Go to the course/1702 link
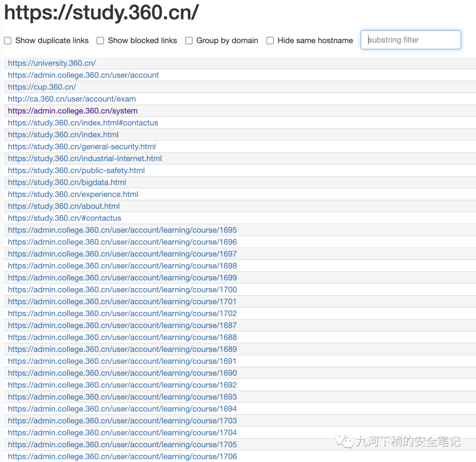Screen dimensions: 476x462 pos(123,314)
